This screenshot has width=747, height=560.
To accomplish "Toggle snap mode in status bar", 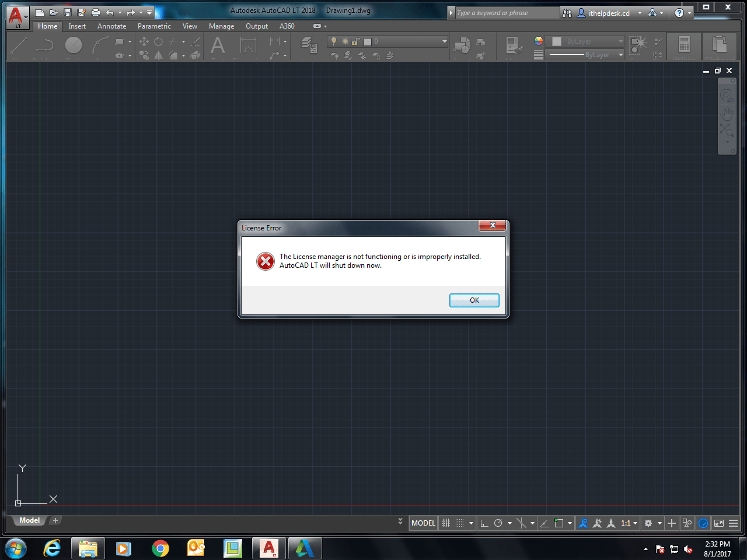I will [460, 523].
